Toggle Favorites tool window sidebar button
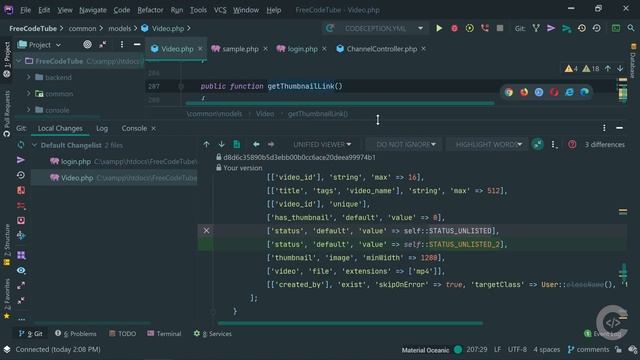Screen dimensions: 640x360 (x=7, y=299)
